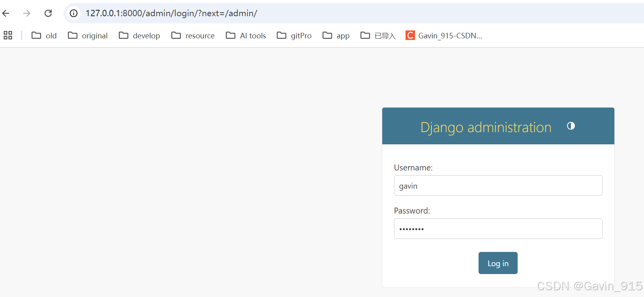Screen dimensions: 644x297
Task: Focus the address bar URL
Action: point(171,13)
